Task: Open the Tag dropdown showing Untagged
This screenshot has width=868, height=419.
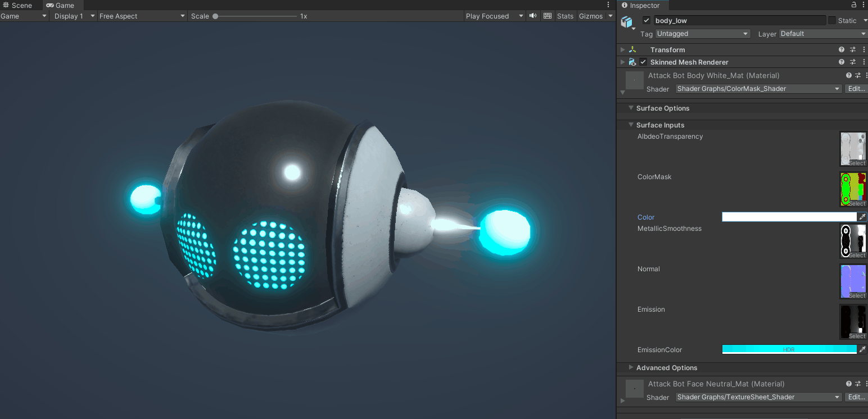Action: [x=702, y=33]
